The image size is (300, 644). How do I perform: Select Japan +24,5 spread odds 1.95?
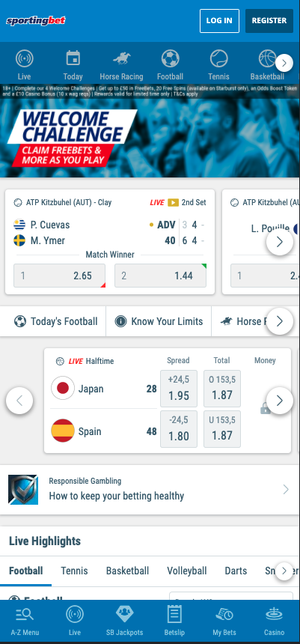click(179, 389)
